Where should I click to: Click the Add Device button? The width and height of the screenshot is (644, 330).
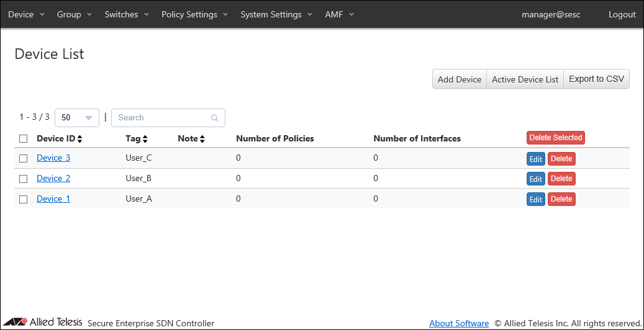pos(460,79)
